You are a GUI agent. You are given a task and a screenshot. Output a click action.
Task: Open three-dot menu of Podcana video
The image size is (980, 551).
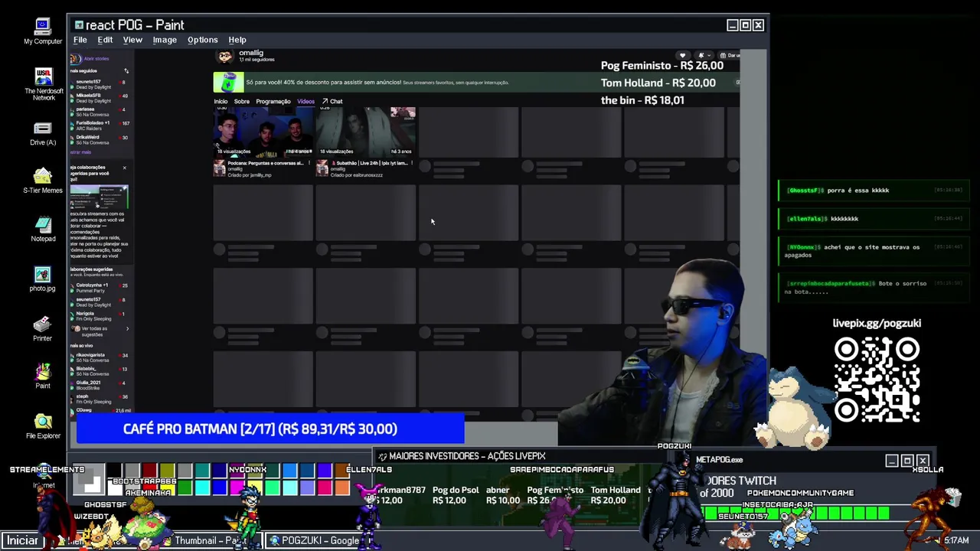[x=309, y=163]
